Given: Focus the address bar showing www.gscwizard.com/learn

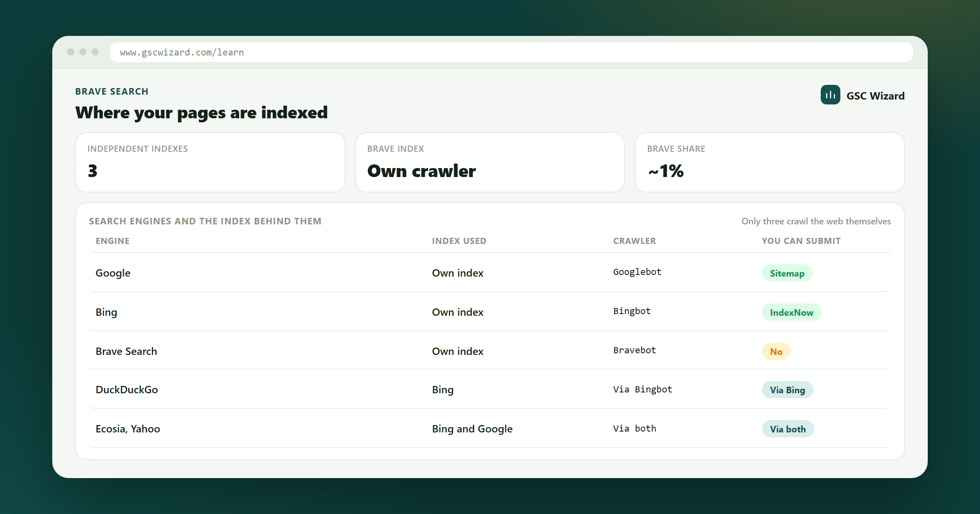Looking at the screenshot, I should [x=511, y=52].
